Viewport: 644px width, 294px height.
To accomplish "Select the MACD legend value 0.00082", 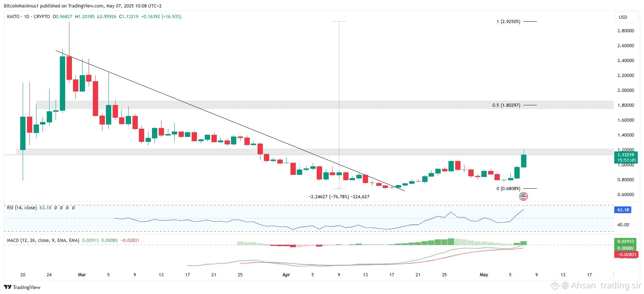I will click(109, 240).
